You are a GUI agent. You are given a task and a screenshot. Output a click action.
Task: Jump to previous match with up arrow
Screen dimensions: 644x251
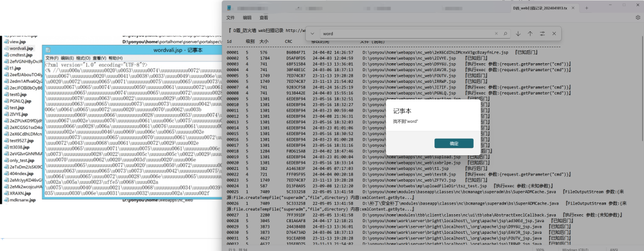point(530,33)
